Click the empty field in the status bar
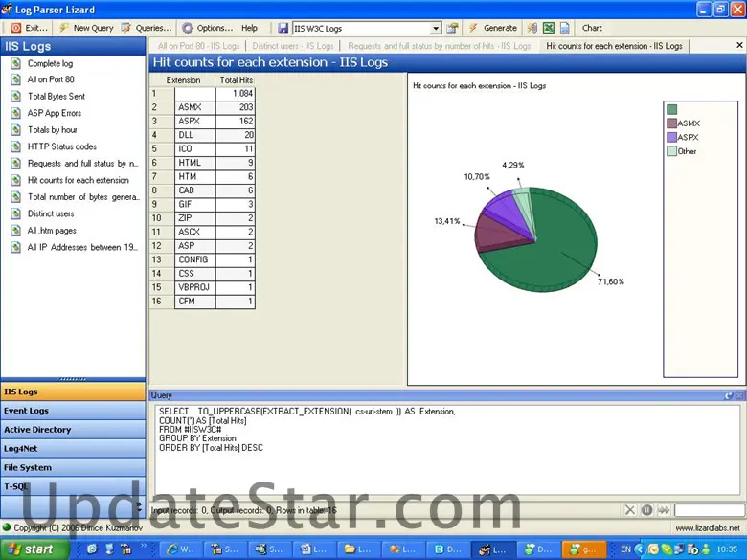Image resolution: width=747 pixels, height=560 pixels. point(710,510)
